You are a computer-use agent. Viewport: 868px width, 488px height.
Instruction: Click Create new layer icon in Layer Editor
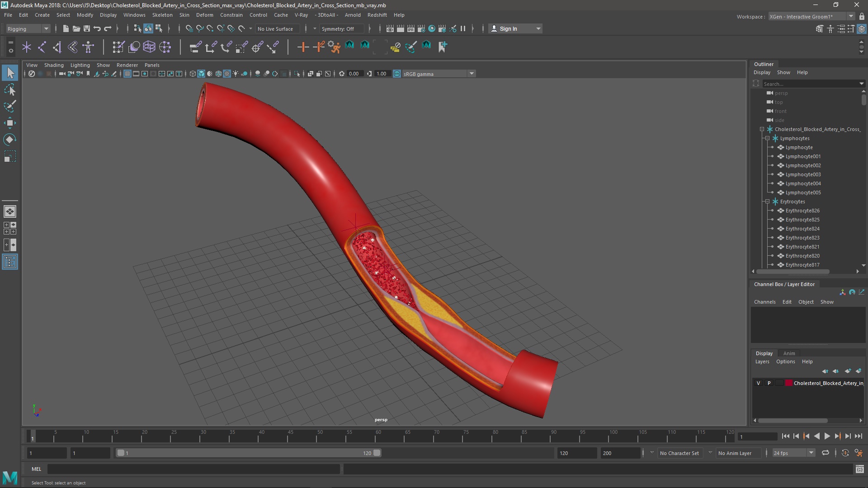point(848,371)
